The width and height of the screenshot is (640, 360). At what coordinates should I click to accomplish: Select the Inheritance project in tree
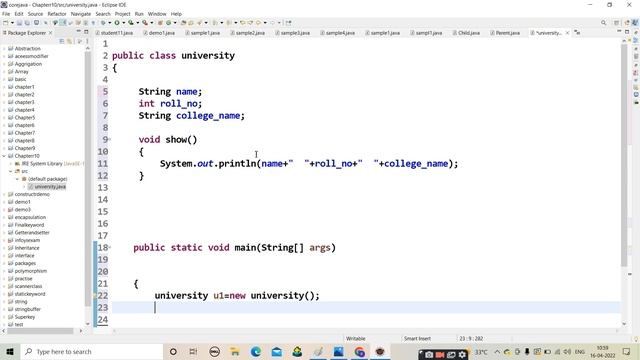[27, 248]
